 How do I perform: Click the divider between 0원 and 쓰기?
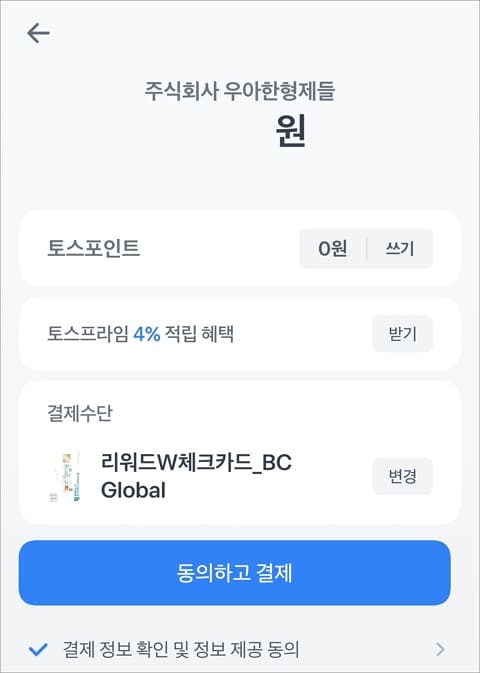tap(367, 249)
